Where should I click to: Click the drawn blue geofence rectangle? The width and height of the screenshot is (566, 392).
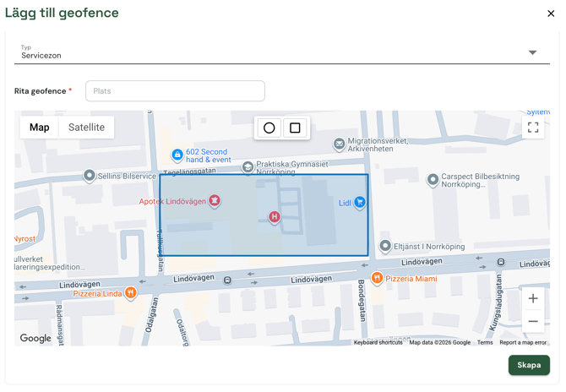(x=264, y=215)
